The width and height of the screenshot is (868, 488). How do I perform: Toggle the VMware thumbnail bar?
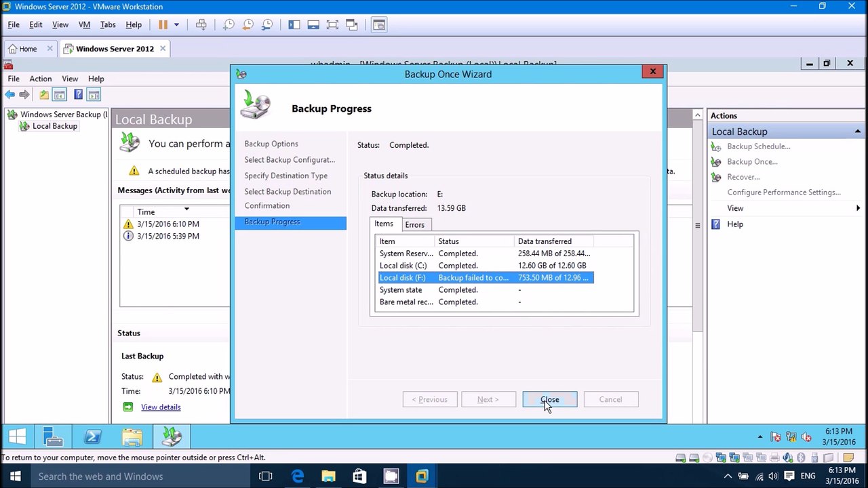313,24
